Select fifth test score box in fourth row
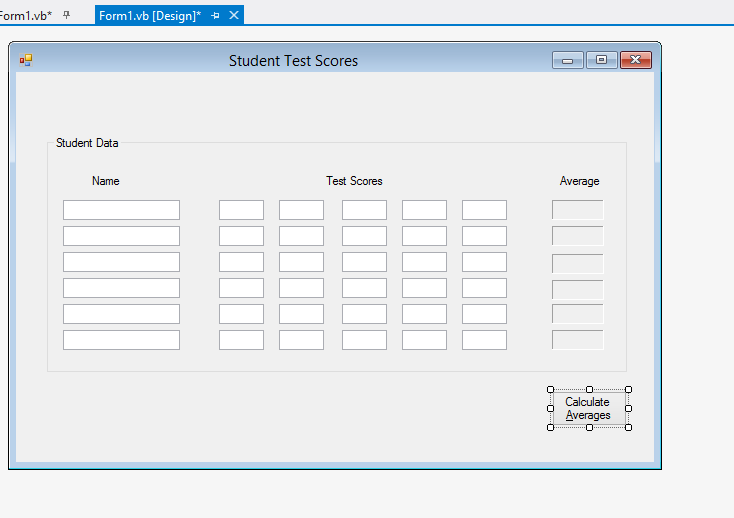This screenshot has width=734, height=518. point(484,288)
